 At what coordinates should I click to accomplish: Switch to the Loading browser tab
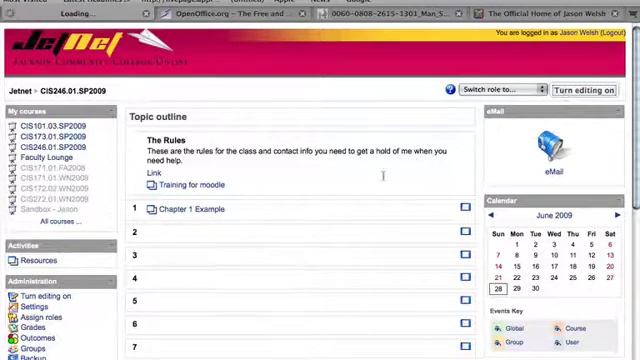pos(78,13)
